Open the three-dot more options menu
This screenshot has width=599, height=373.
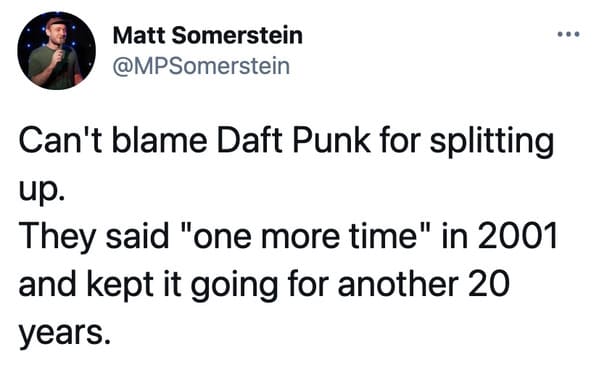[568, 34]
